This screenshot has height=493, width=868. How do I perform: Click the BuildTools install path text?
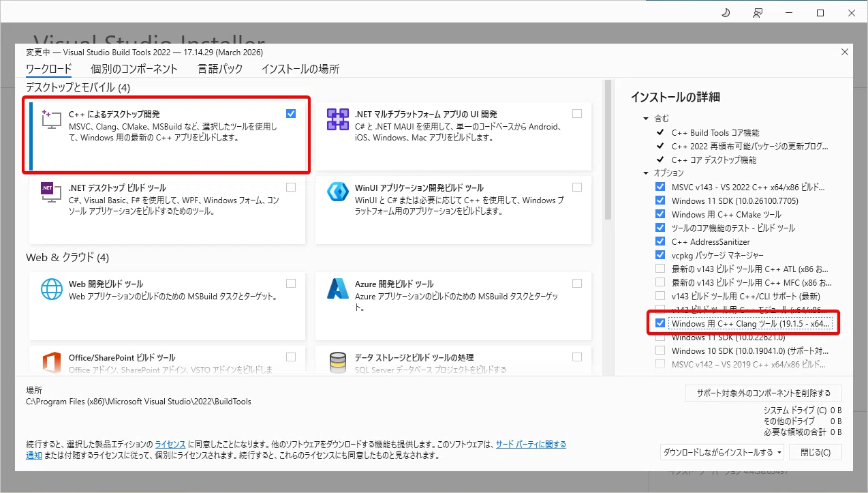[x=138, y=402]
